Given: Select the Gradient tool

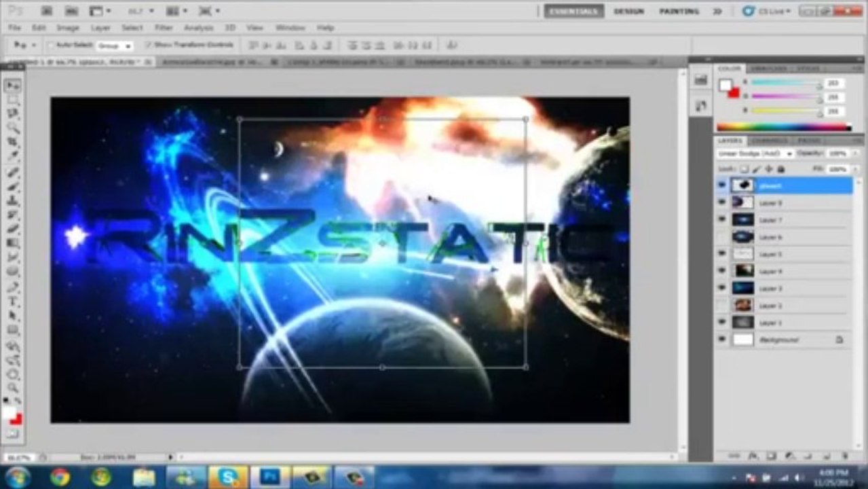Looking at the screenshot, I should click(x=13, y=243).
